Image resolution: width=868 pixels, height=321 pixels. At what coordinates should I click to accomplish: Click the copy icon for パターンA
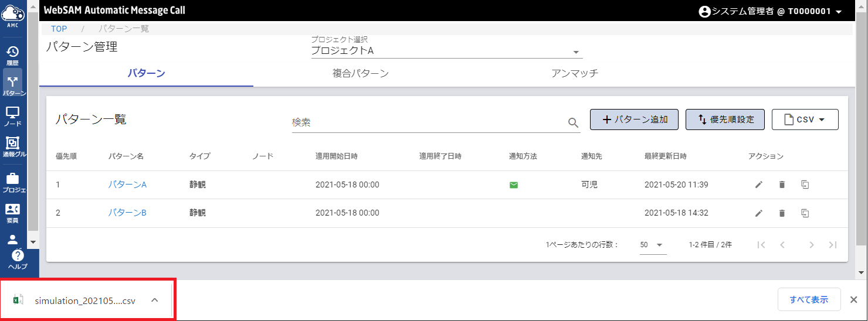[805, 185]
